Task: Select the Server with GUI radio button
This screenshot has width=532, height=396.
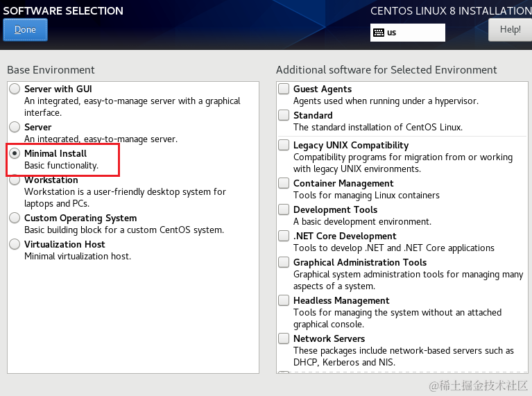Action: click(x=15, y=89)
